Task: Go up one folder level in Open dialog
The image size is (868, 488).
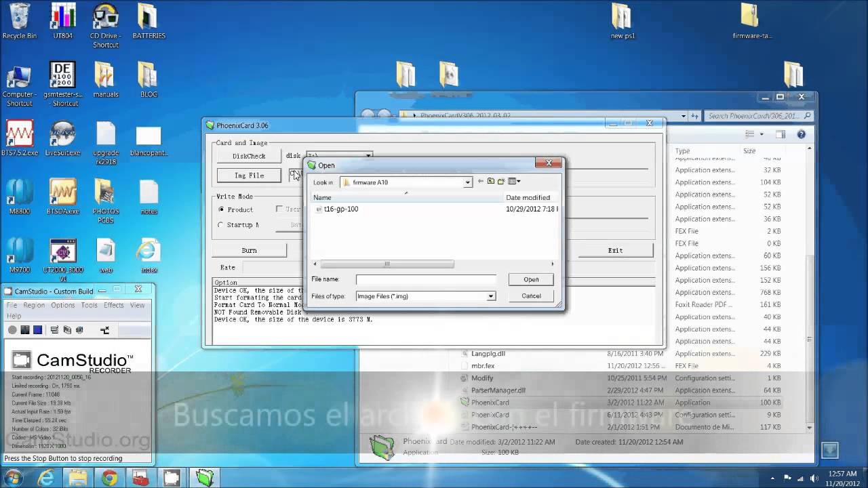Action: point(490,182)
